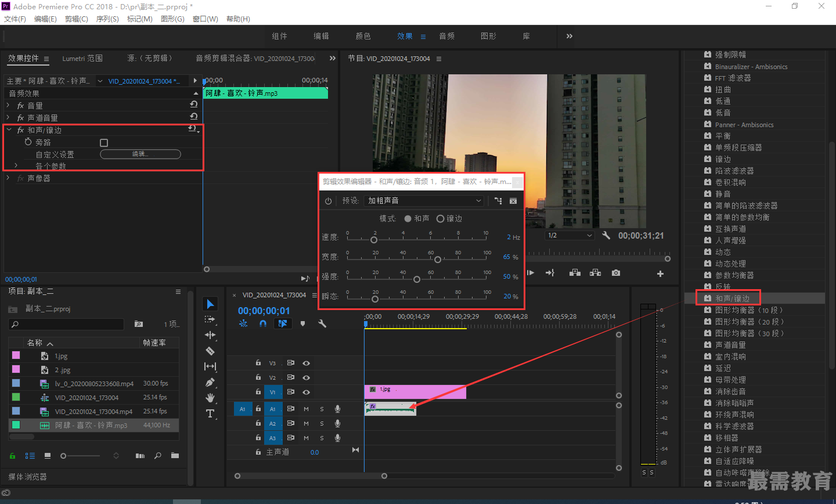Select the Type tool

point(210,413)
